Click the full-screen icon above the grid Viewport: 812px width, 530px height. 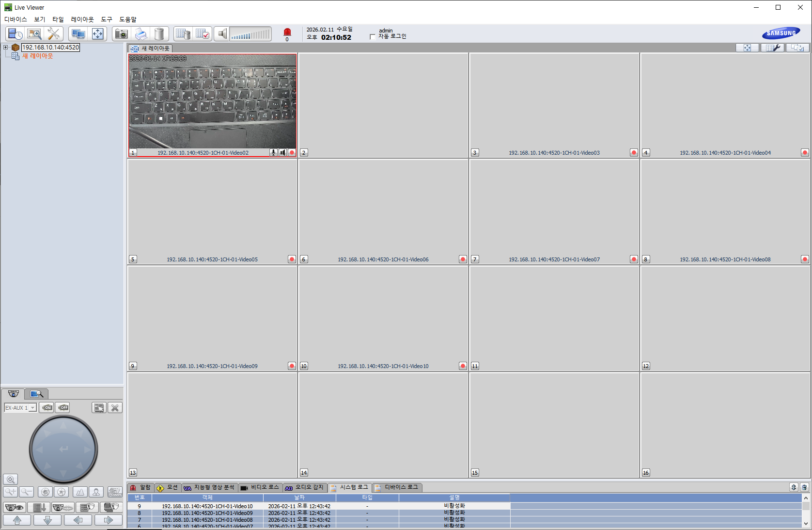point(747,48)
